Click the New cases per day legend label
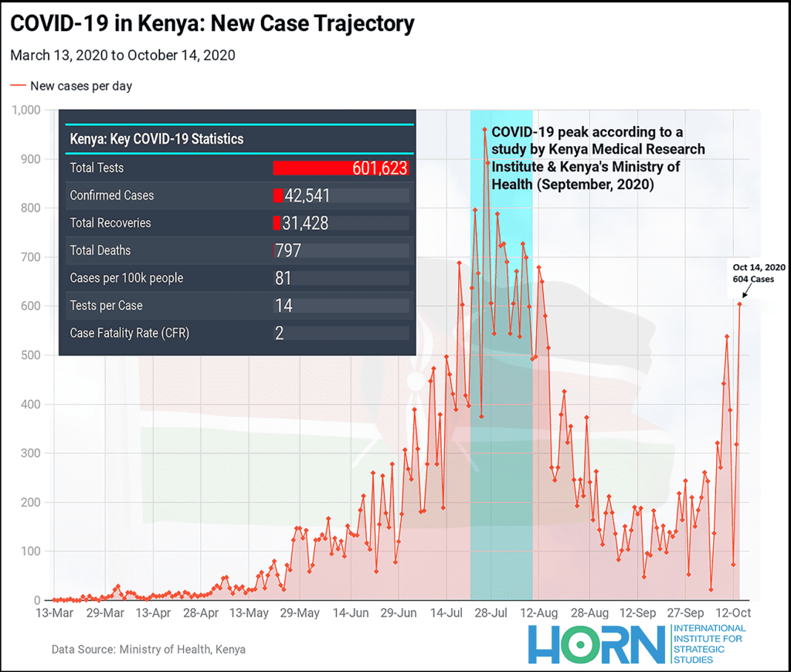 (81, 86)
